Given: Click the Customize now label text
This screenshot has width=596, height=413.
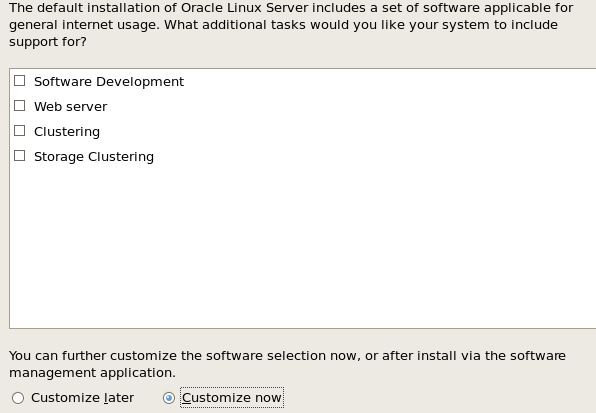Looking at the screenshot, I should pyautogui.click(x=232, y=398).
